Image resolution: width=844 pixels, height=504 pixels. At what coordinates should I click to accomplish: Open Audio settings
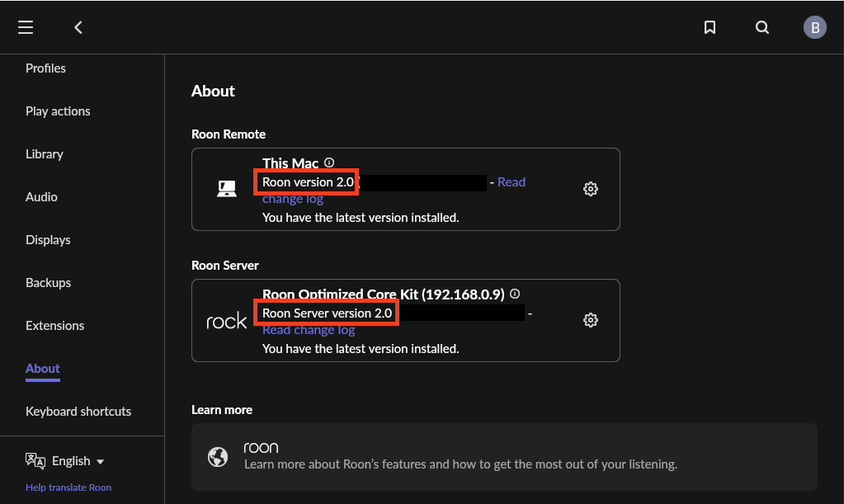[x=41, y=197]
